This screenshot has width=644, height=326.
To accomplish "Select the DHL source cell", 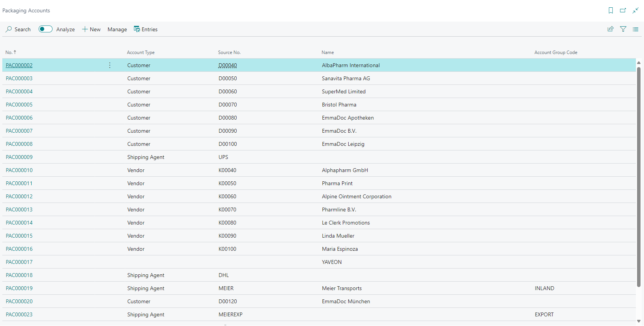I will point(224,275).
